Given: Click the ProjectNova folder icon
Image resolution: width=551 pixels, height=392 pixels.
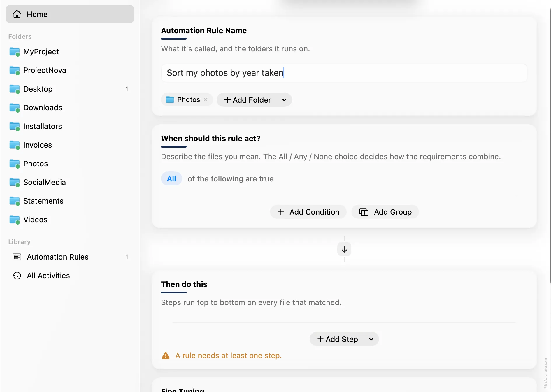Looking at the screenshot, I should (15, 70).
